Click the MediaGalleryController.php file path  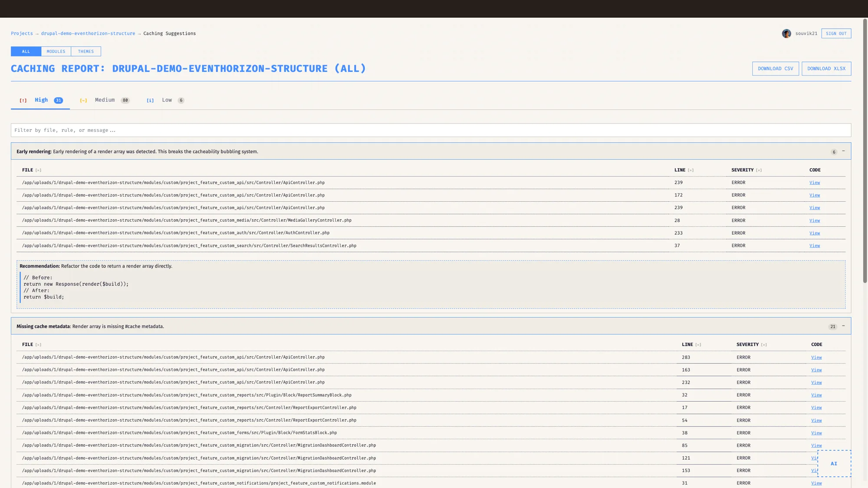(x=187, y=220)
